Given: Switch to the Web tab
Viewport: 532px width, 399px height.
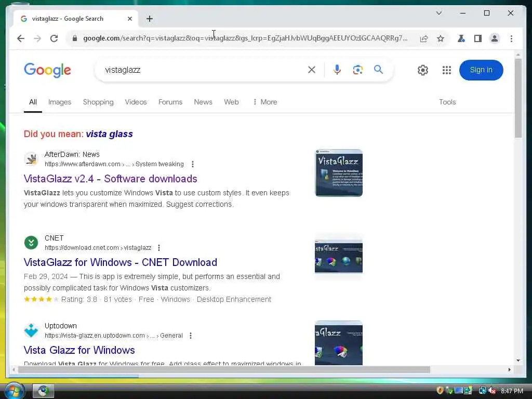Looking at the screenshot, I should (231, 102).
